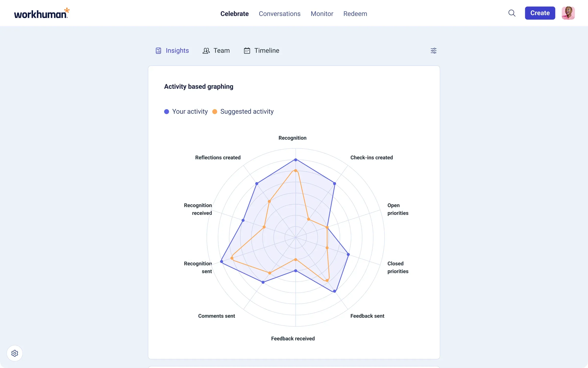The image size is (588, 368).
Task: Click the user profile avatar
Action: (568, 13)
